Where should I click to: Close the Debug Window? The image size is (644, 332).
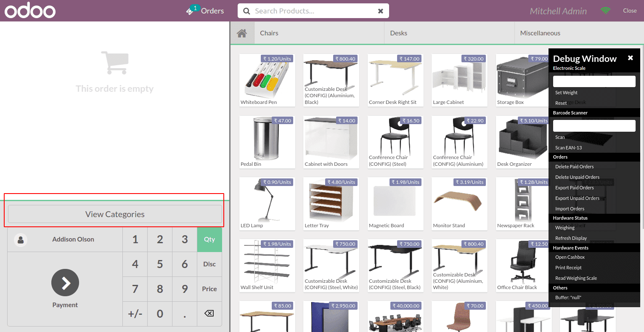tap(630, 58)
